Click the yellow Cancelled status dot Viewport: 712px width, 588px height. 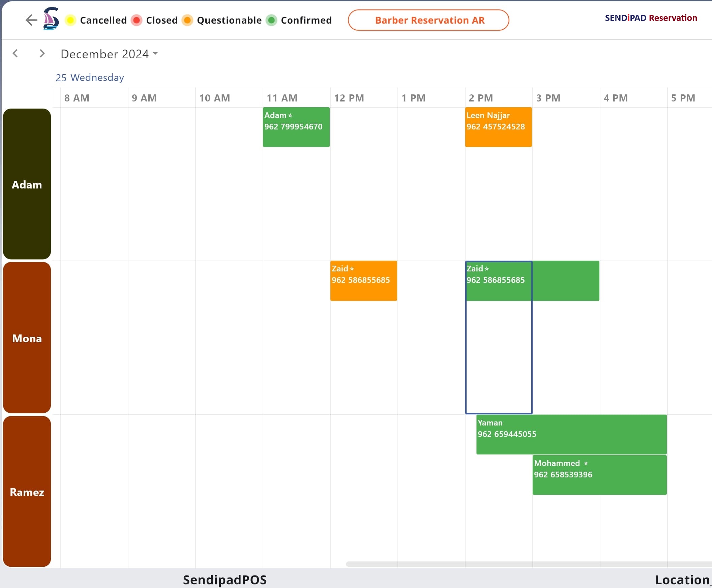(70, 20)
